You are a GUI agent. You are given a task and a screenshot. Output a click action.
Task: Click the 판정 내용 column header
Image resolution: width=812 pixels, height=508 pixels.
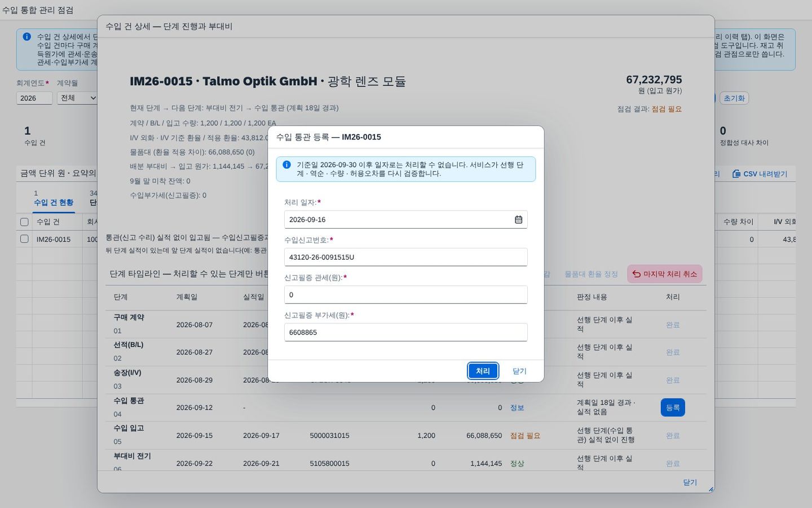coord(592,297)
